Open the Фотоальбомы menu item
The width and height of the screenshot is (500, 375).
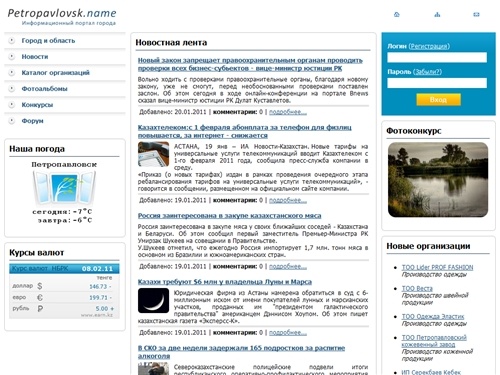(44, 89)
